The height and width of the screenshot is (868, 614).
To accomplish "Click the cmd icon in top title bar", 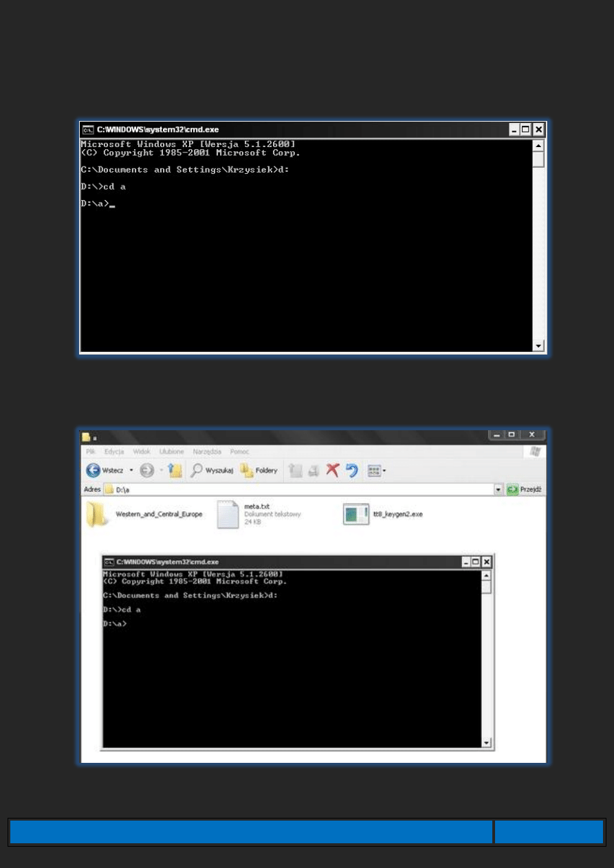I will pyautogui.click(x=88, y=129).
